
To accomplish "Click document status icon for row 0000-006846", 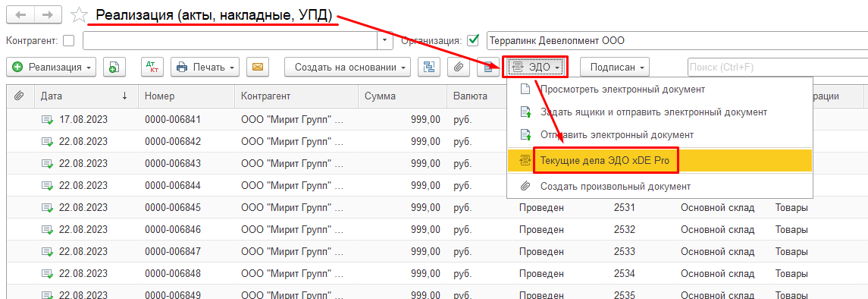I will pos(47,229).
